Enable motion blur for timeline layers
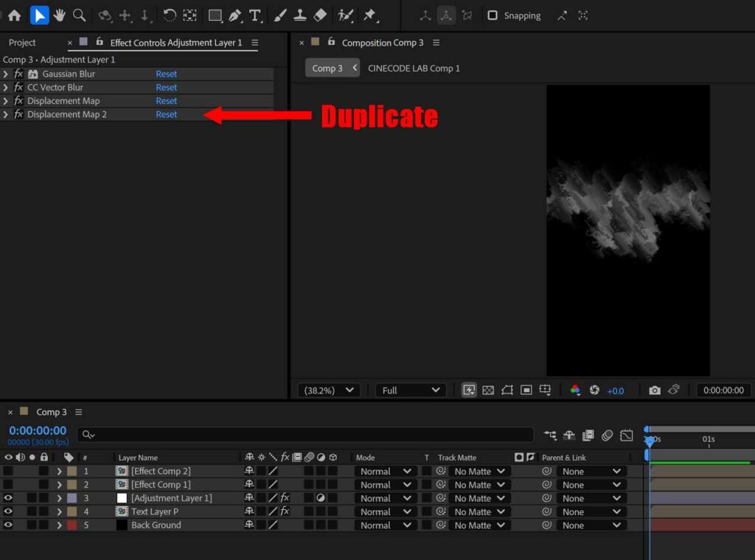The width and height of the screenshot is (755, 560). (608, 436)
